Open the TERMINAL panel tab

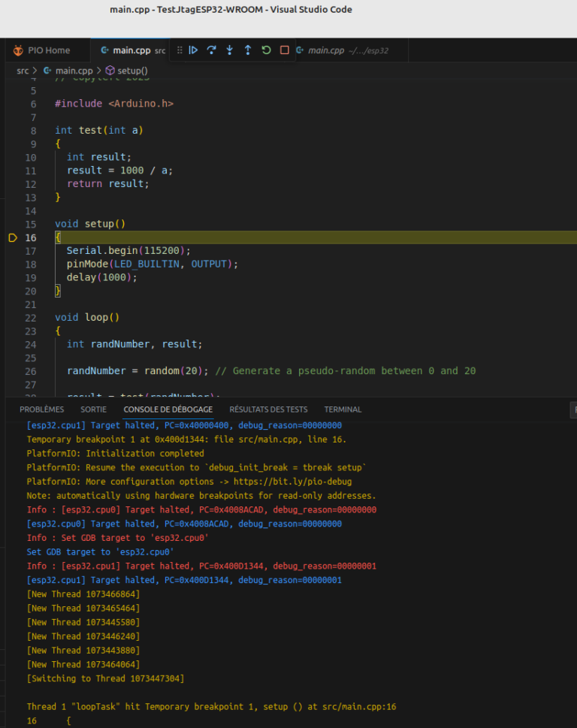click(x=343, y=409)
